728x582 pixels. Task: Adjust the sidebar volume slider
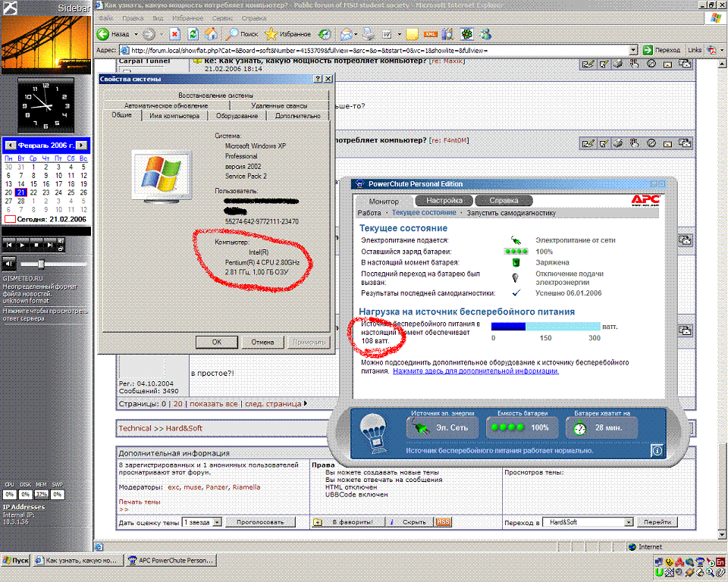[41, 264]
